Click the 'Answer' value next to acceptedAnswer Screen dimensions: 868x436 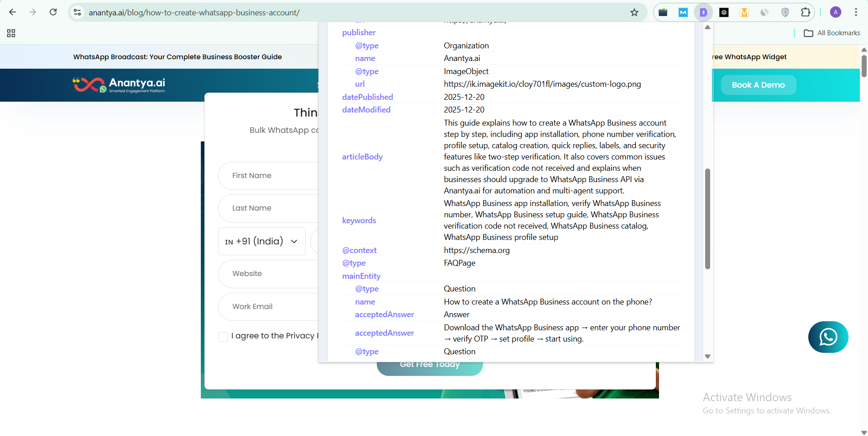(x=456, y=314)
